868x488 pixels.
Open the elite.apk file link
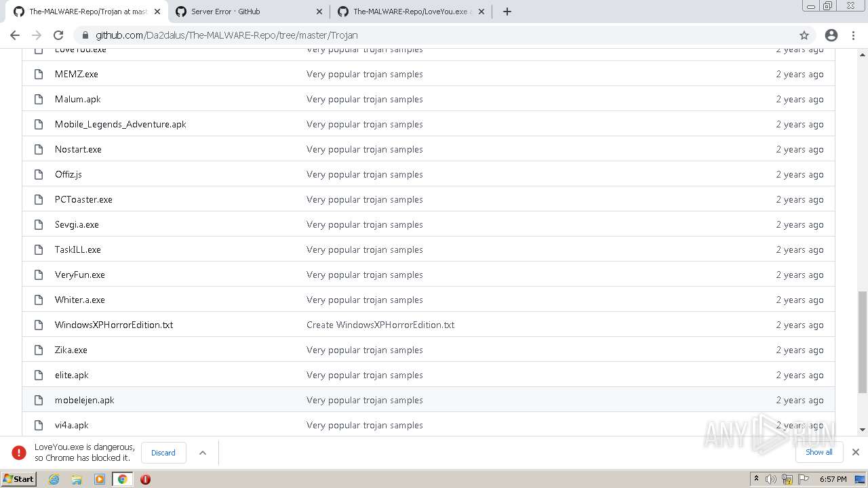click(x=72, y=375)
